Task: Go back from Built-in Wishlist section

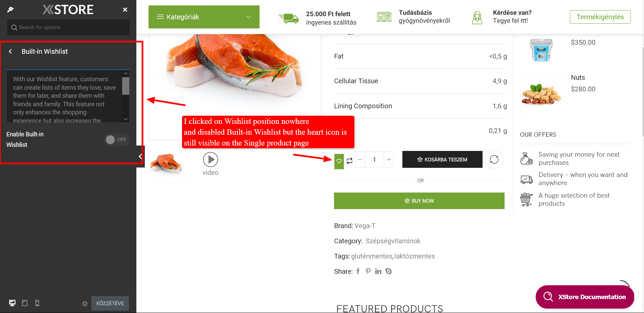Action: coord(10,51)
